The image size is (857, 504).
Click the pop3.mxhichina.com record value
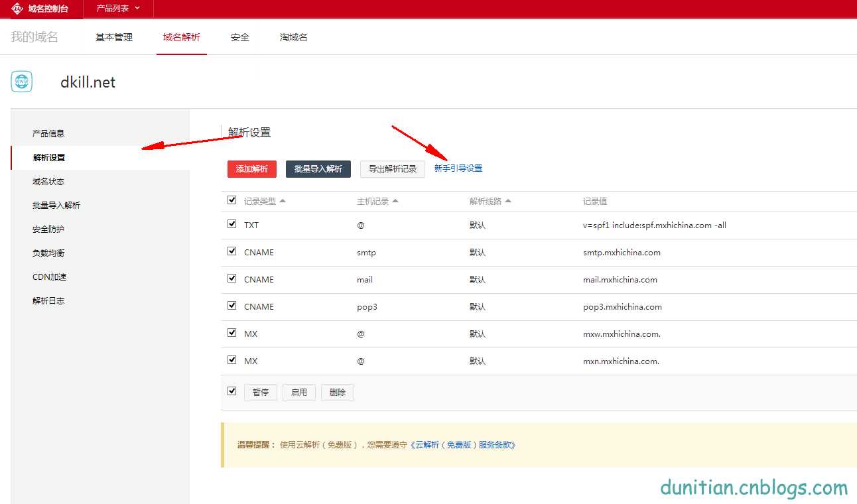(x=622, y=306)
